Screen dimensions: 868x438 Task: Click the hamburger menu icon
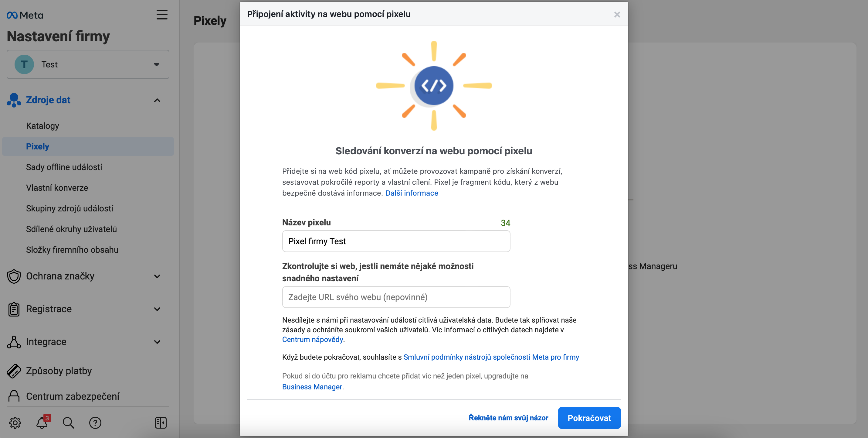[162, 15]
